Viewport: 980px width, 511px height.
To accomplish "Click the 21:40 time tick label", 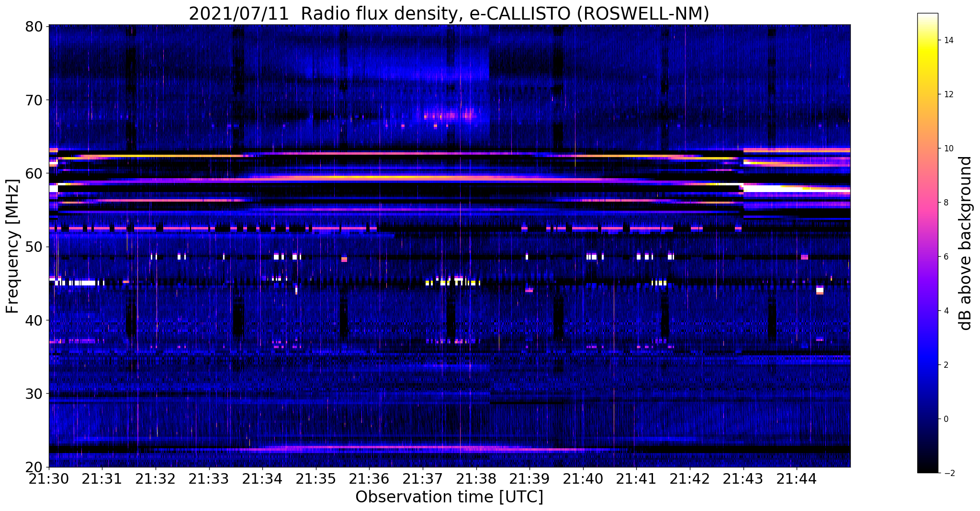I will tap(583, 479).
